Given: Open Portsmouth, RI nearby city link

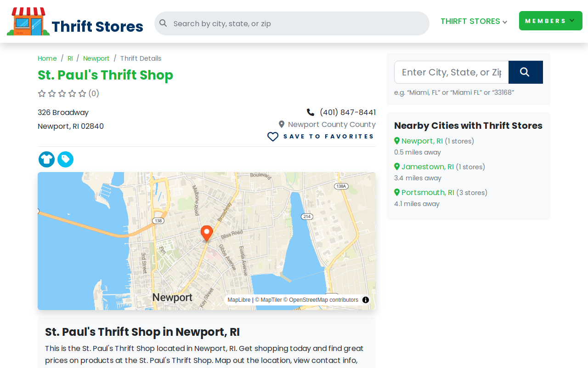Looking at the screenshot, I should [x=428, y=192].
